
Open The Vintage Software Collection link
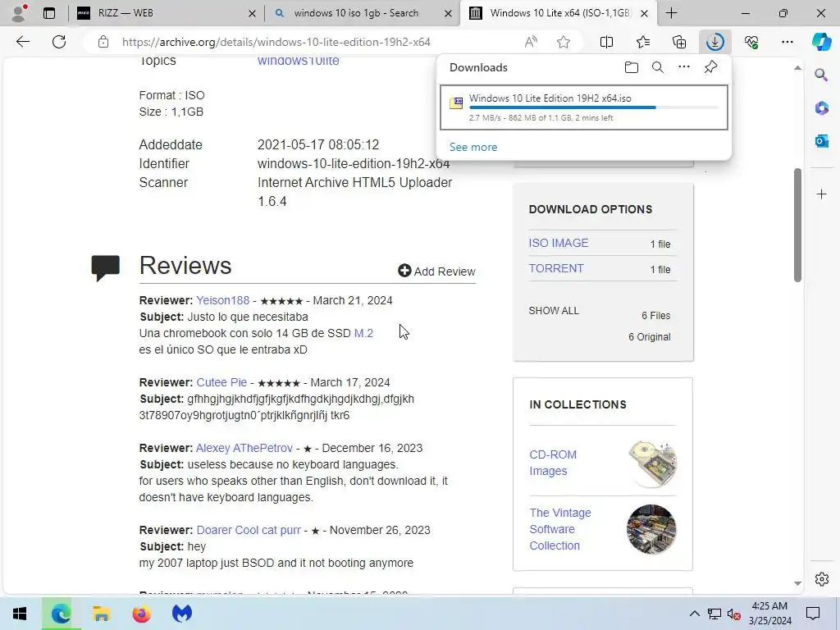coord(559,529)
